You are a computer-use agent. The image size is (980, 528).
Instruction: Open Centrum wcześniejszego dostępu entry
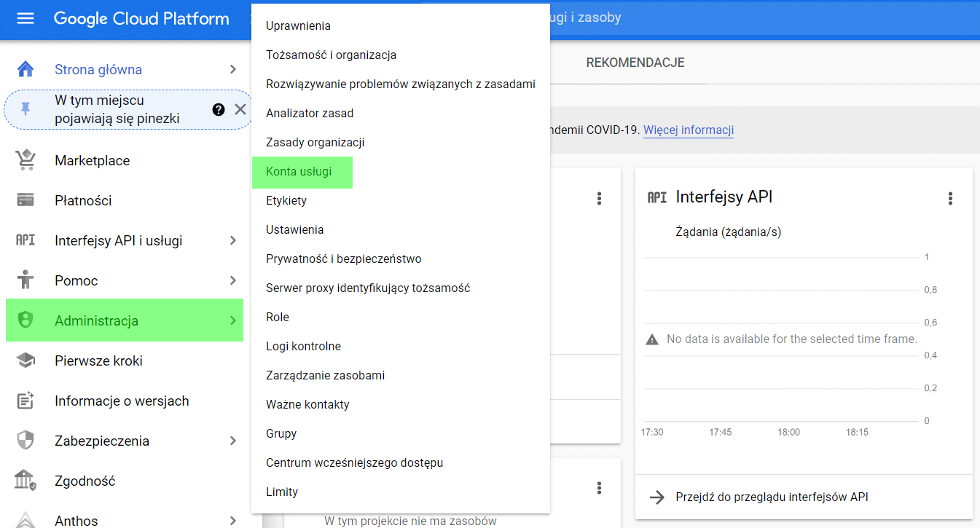401,462
